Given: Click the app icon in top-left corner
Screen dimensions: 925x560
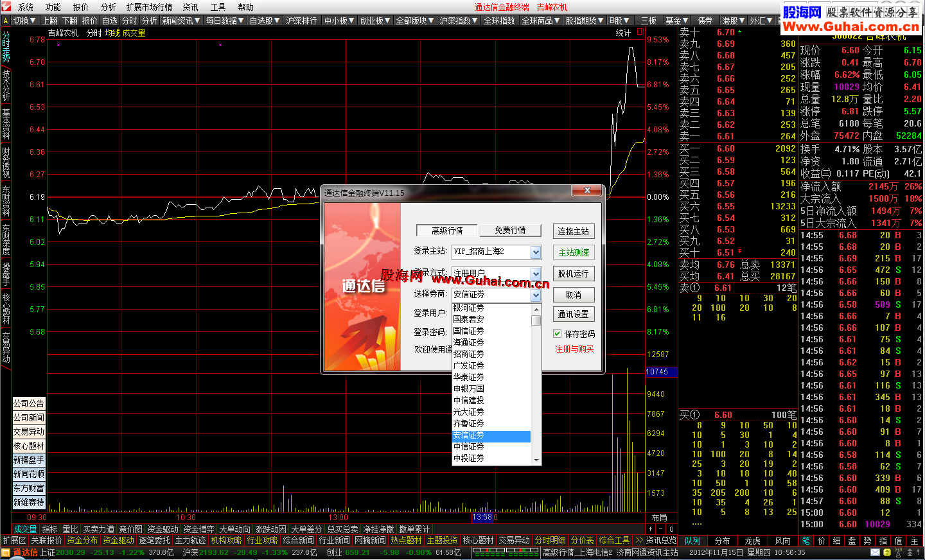Looking at the screenshot, I should pos(6,7).
